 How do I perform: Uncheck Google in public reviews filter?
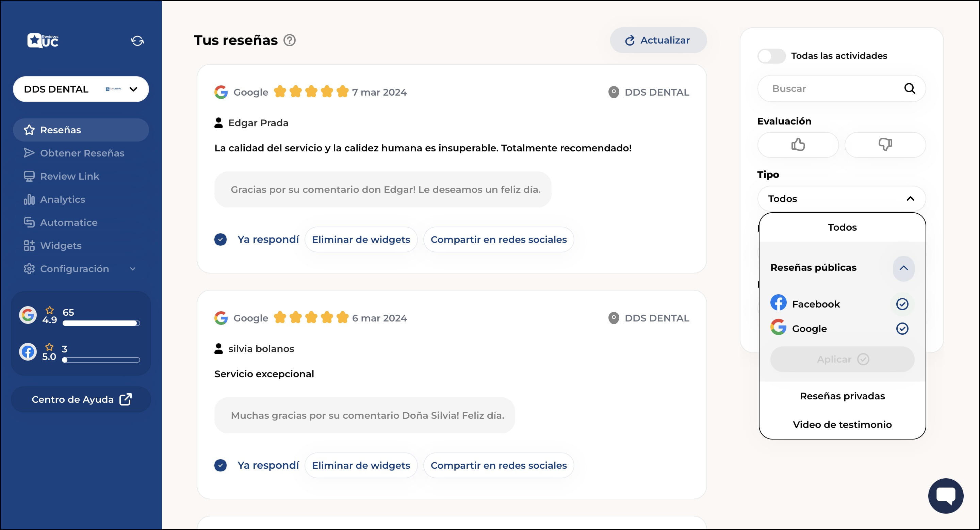tap(902, 329)
